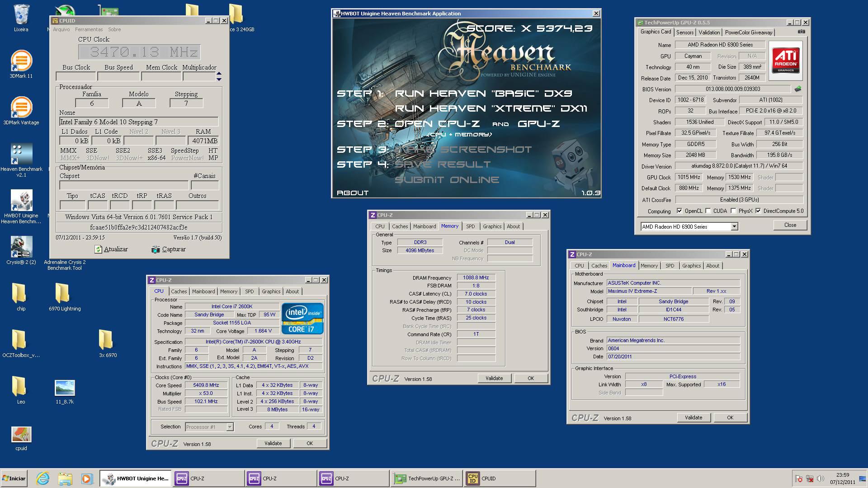Click Validate in CPU-Z Mainboard window

point(693,418)
